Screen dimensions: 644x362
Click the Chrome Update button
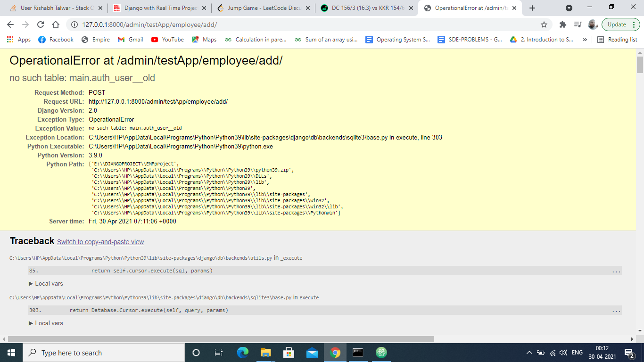click(620, 25)
